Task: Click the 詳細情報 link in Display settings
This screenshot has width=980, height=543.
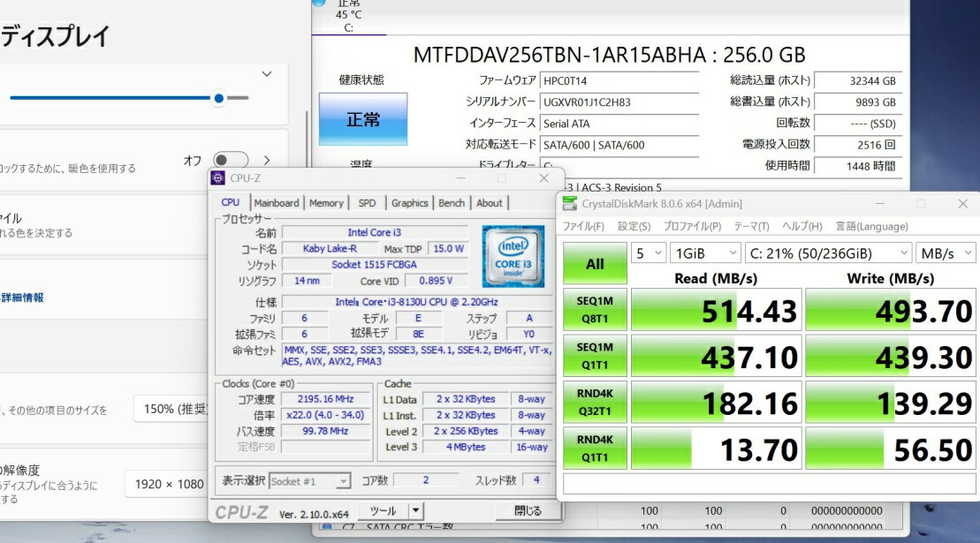Action: click(22, 298)
